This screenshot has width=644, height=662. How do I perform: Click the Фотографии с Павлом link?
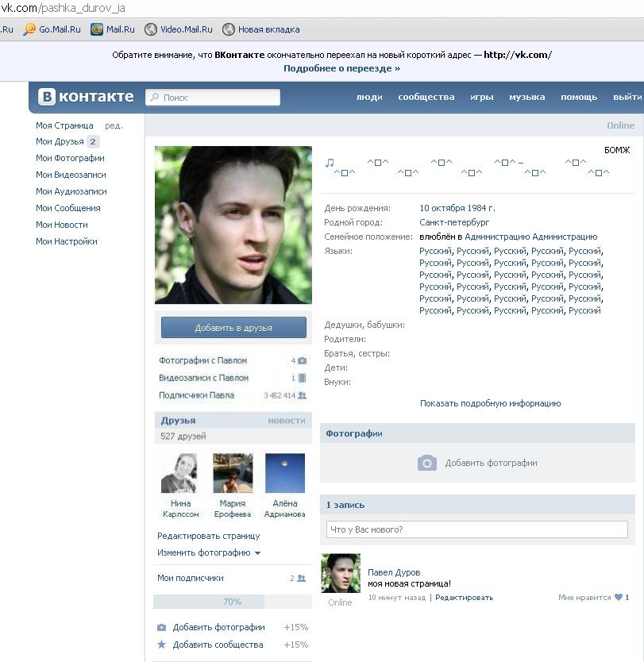coord(203,360)
